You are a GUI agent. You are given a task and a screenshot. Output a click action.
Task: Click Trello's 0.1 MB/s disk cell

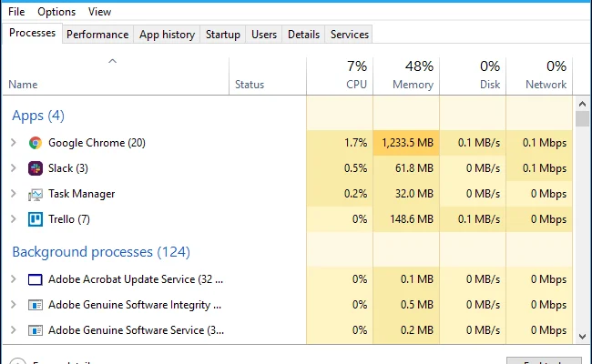pos(473,218)
